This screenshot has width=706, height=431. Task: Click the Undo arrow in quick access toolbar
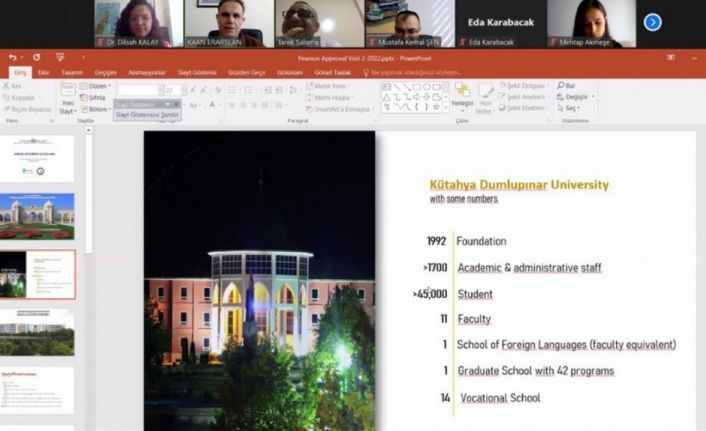(13, 59)
